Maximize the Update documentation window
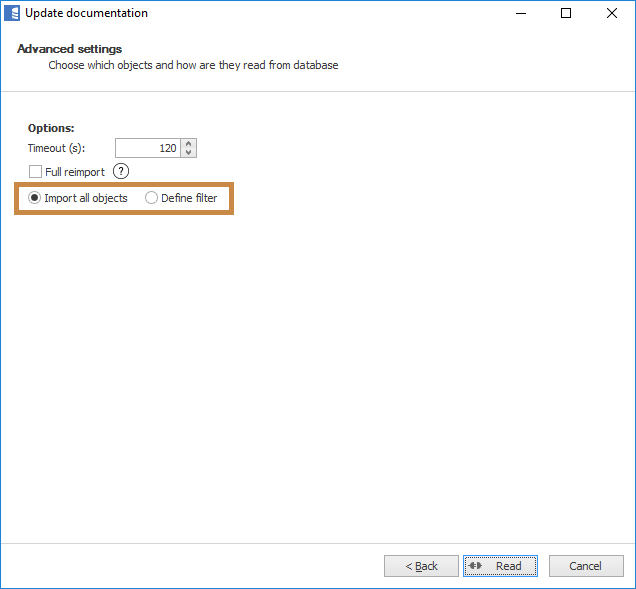Image resolution: width=636 pixels, height=589 pixels. 566,14
